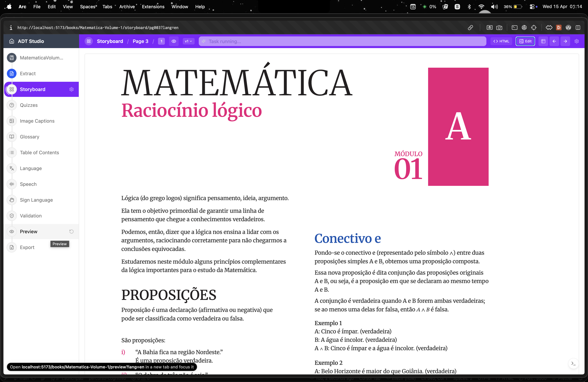Click the layout panel icon beside Edit

pos(543,41)
